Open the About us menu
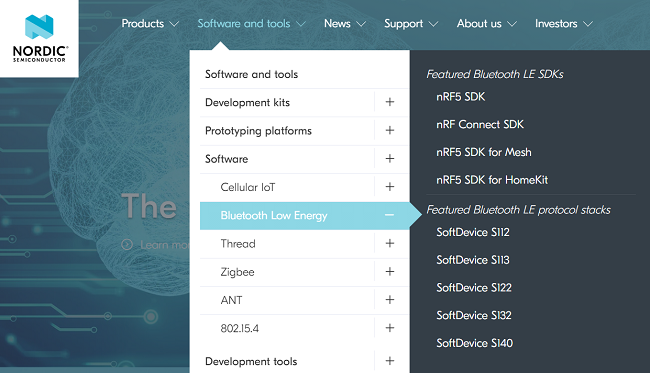The width and height of the screenshot is (650, 373). point(479,24)
